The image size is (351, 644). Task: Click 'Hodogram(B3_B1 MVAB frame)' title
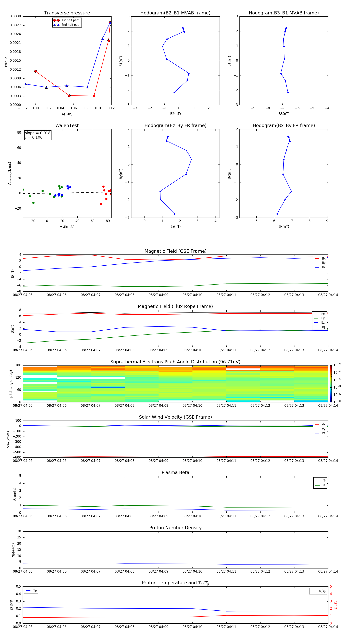(284, 13)
